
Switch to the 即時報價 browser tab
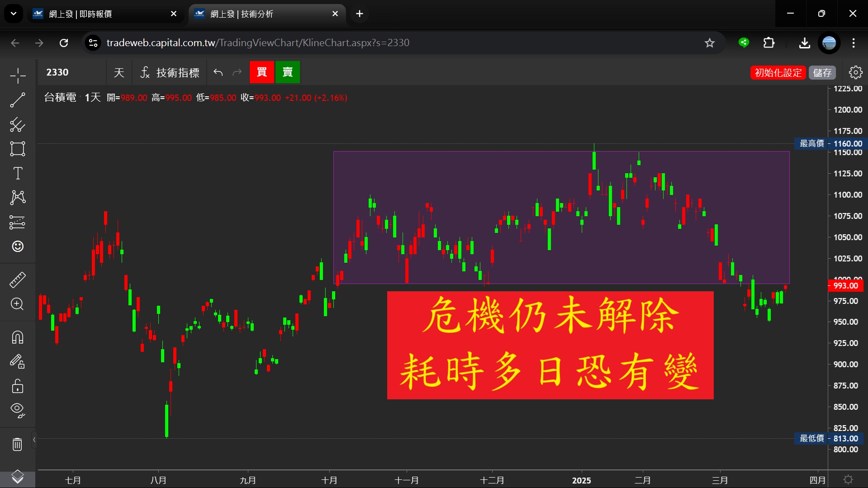[104, 14]
